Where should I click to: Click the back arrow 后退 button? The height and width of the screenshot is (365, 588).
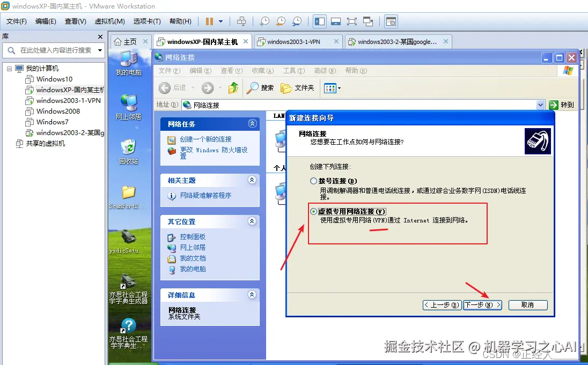click(173, 88)
